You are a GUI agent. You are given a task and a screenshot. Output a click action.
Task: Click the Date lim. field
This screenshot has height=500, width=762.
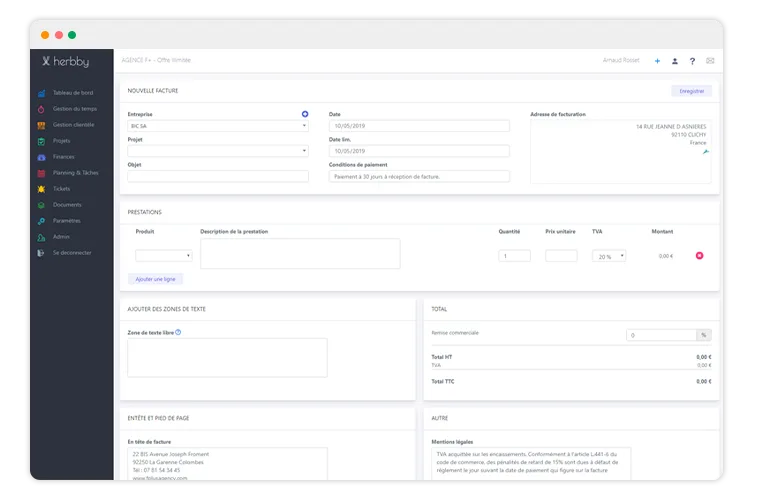(419, 151)
